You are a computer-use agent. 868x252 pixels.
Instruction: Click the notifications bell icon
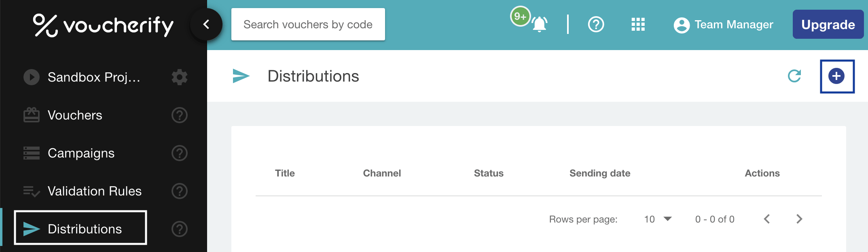point(539,25)
